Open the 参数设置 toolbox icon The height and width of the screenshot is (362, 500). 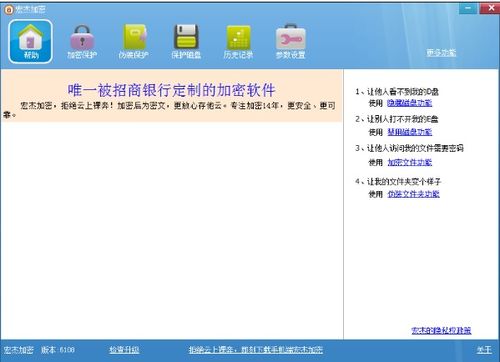point(290,41)
